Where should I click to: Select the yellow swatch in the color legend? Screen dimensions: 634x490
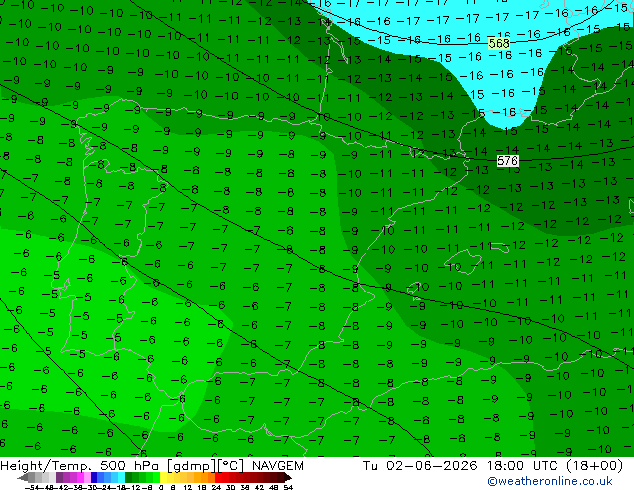tap(163, 477)
